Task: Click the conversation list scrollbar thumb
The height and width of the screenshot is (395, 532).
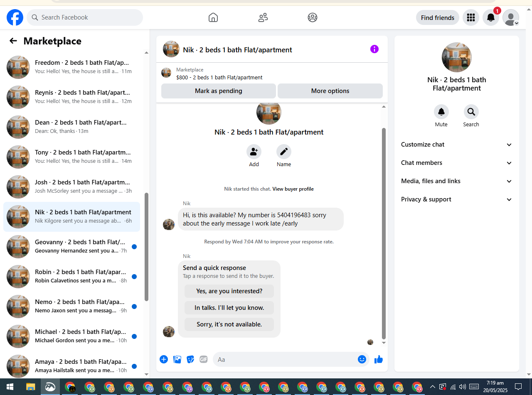Action: point(146,247)
